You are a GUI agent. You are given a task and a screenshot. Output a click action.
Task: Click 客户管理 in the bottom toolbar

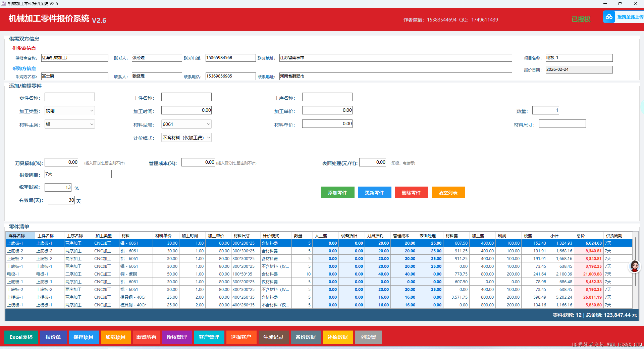pos(209,337)
